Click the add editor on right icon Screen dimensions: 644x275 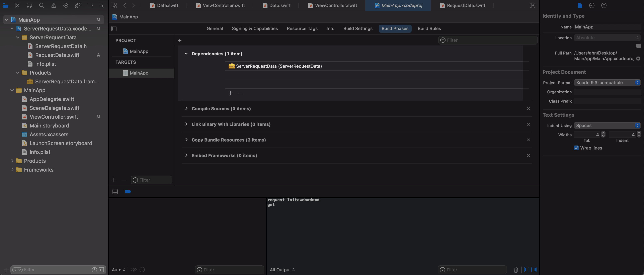pyautogui.click(x=532, y=5)
